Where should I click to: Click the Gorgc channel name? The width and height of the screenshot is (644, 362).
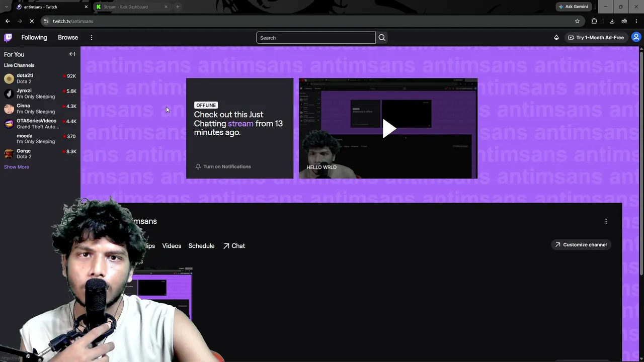24,151
